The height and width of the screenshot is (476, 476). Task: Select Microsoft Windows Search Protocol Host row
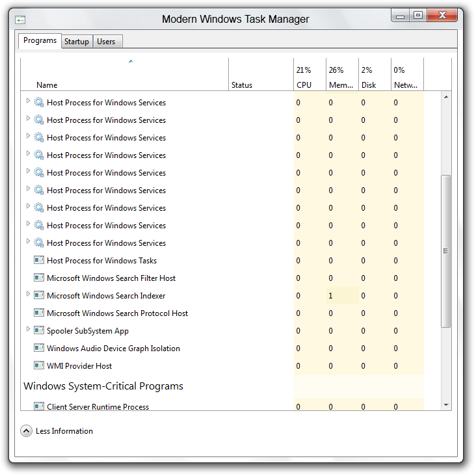tap(222, 313)
